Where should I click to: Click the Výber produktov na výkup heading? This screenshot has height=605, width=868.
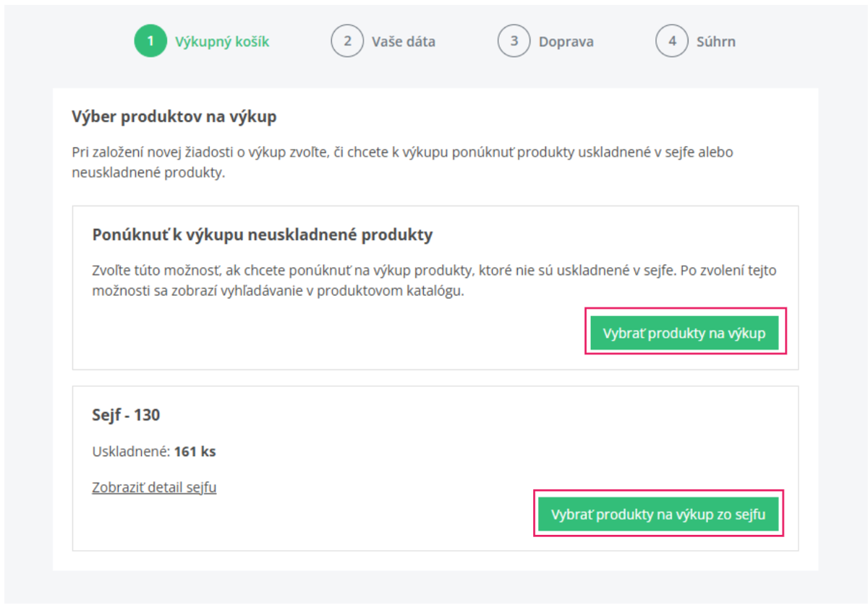(174, 116)
